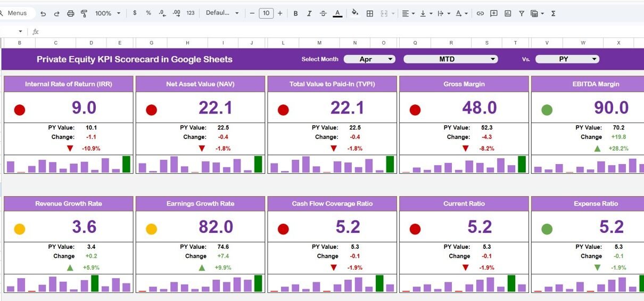Click the Undo icon in toolbar
644x301 pixels.
(x=43, y=13)
